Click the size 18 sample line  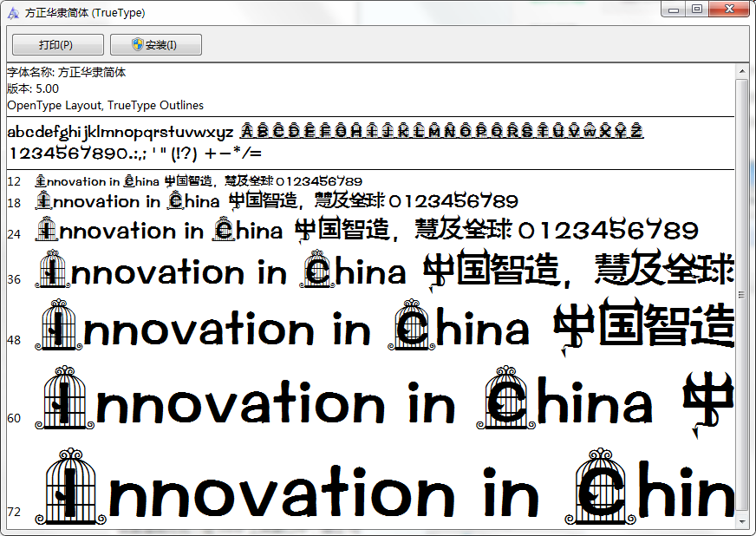277,200
